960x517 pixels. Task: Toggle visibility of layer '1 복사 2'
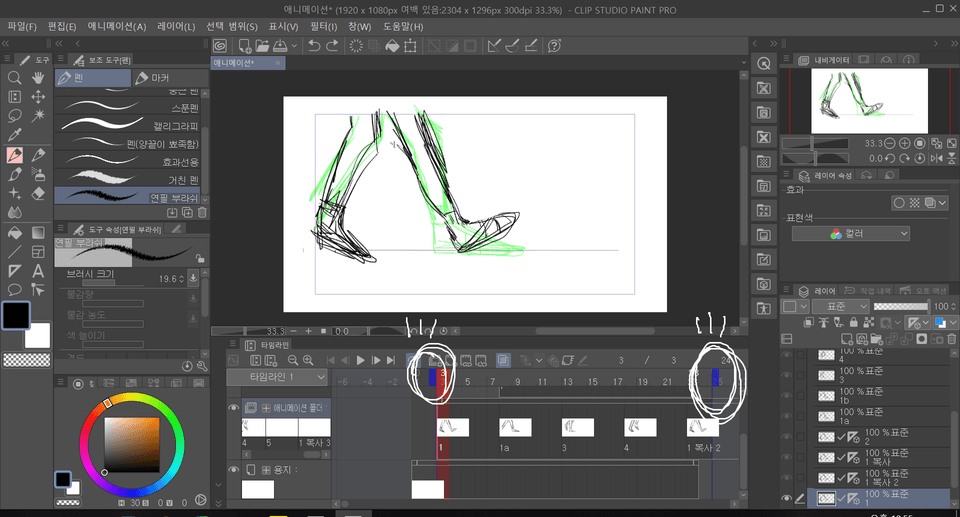click(x=787, y=478)
